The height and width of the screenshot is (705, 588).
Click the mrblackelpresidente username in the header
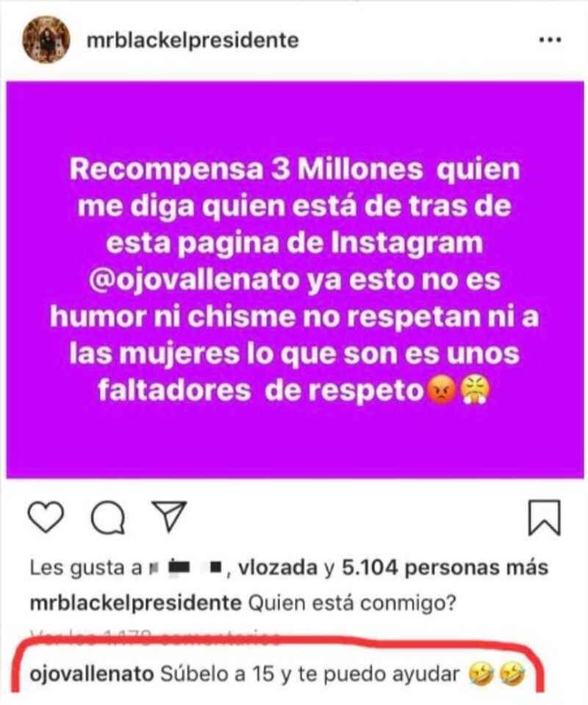(193, 40)
